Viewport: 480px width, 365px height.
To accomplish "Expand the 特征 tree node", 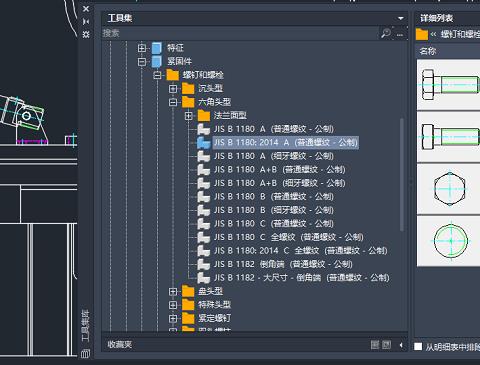I will (142, 48).
